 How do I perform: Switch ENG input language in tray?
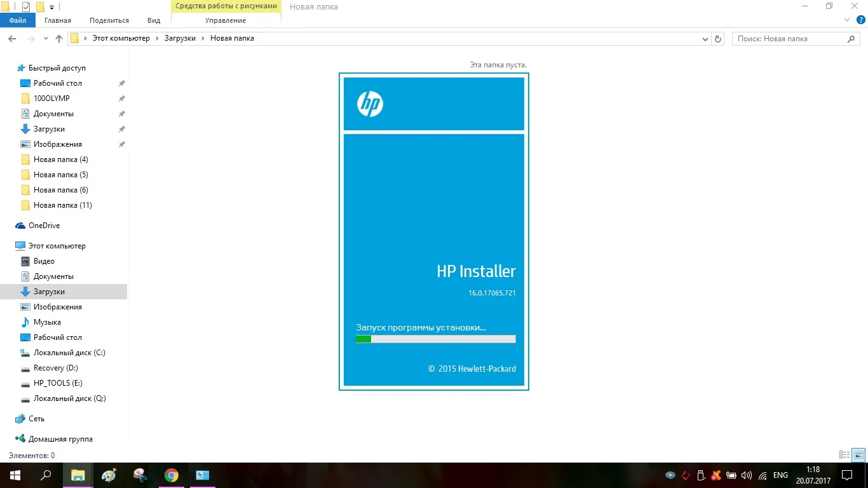pos(780,475)
